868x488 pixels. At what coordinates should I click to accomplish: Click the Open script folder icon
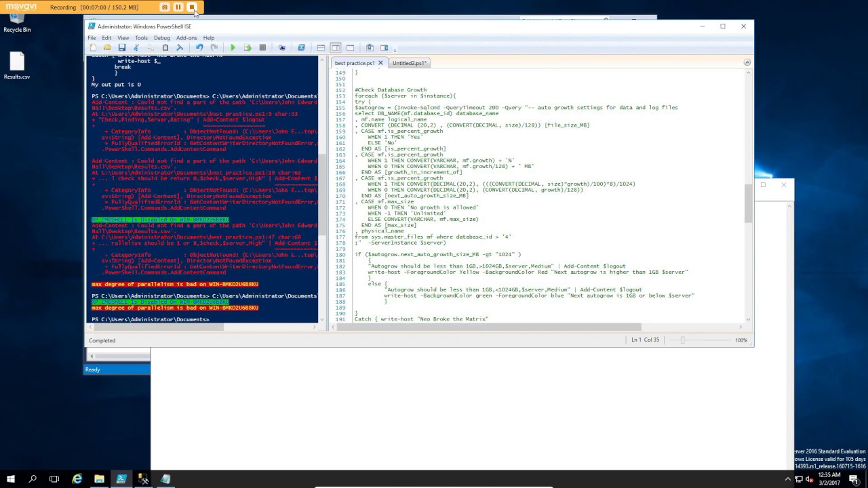pyautogui.click(x=107, y=47)
